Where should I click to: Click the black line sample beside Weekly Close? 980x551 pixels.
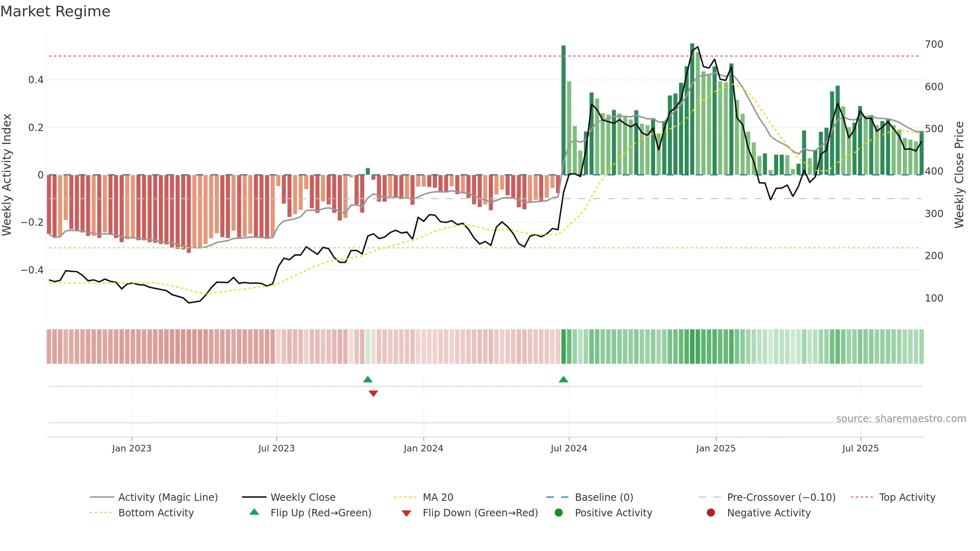(x=254, y=497)
